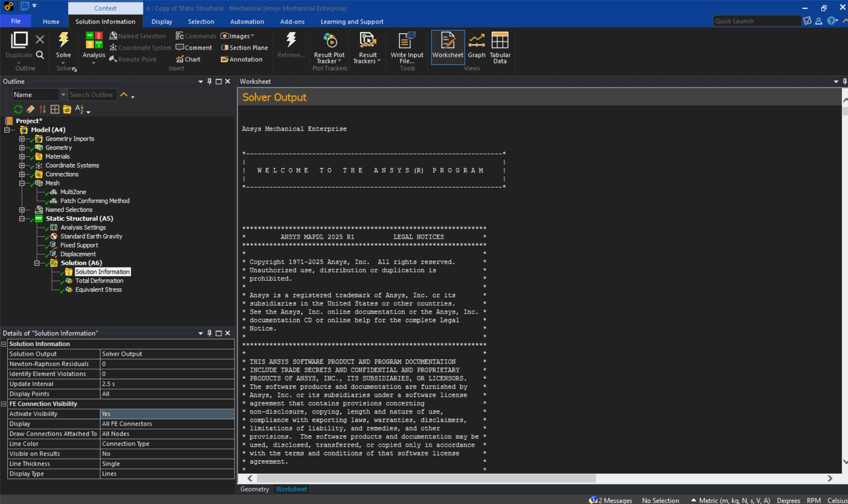The height and width of the screenshot is (504, 848).
Task: Open Tabular Data view
Action: coord(500,46)
